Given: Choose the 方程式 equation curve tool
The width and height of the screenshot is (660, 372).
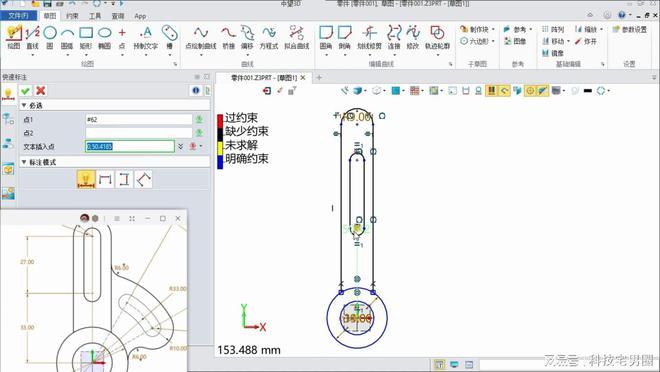Looking at the screenshot, I should pyautogui.click(x=269, y=37).
